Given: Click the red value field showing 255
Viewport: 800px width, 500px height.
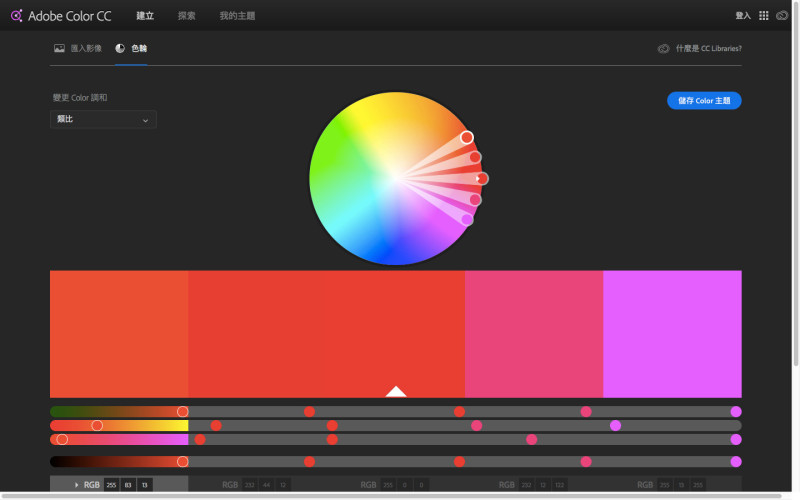Looking at the screenshot, I should pyautogui.click(x=112, y=485).
